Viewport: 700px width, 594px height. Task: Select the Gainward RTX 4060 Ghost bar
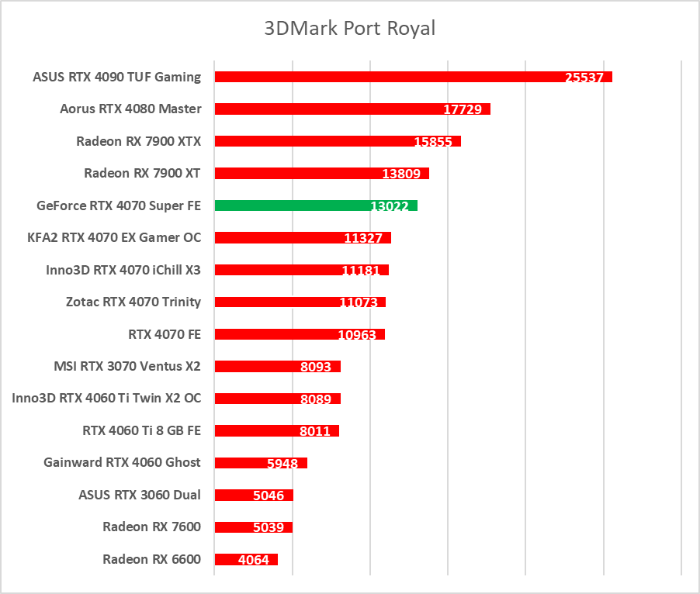[241, 463]
